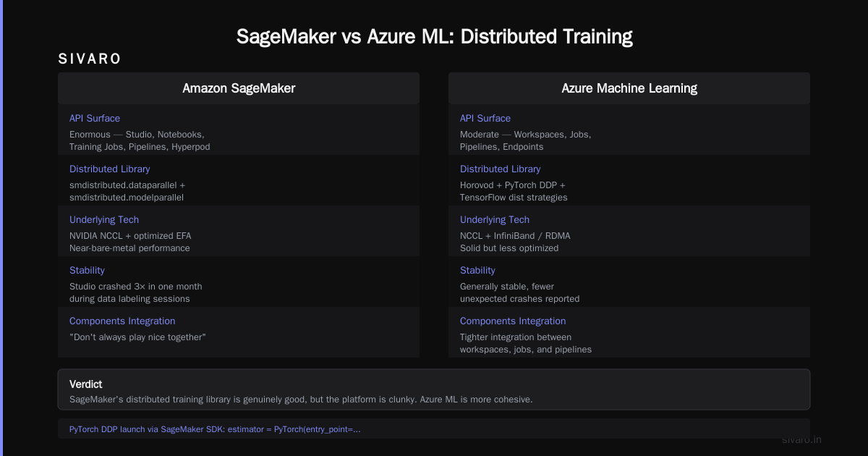Click "API Surface" label under Amazon SageMaker
Screen dimensions: 868x456
pos(95,118)
